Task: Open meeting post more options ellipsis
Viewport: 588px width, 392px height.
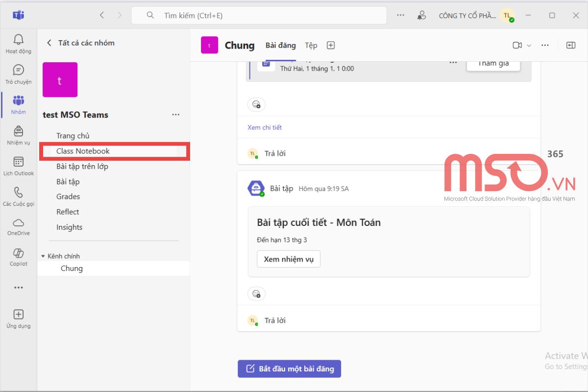Action: (454, 63)
